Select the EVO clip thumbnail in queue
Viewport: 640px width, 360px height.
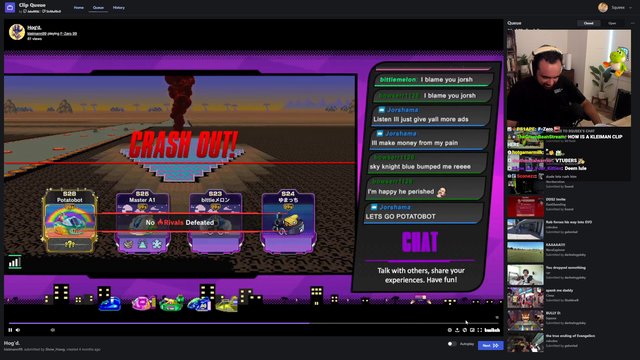pos(525,229)
